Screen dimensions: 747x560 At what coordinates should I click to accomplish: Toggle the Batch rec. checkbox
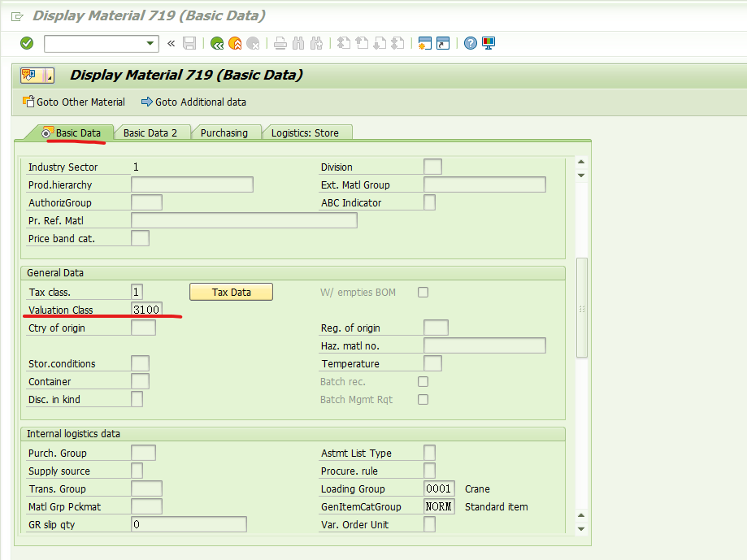pos(423,381)
